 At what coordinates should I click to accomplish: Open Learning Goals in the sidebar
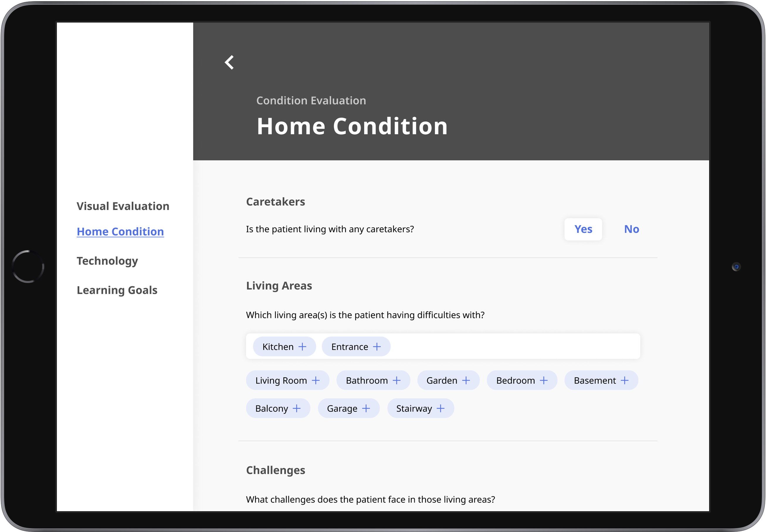[x=117, y=290]
